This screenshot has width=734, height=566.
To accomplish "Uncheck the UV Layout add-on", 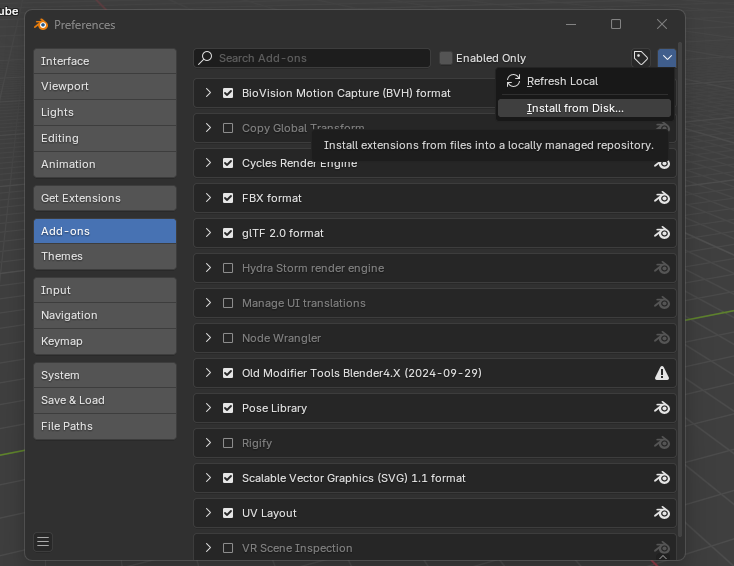I will coord(228,513).
